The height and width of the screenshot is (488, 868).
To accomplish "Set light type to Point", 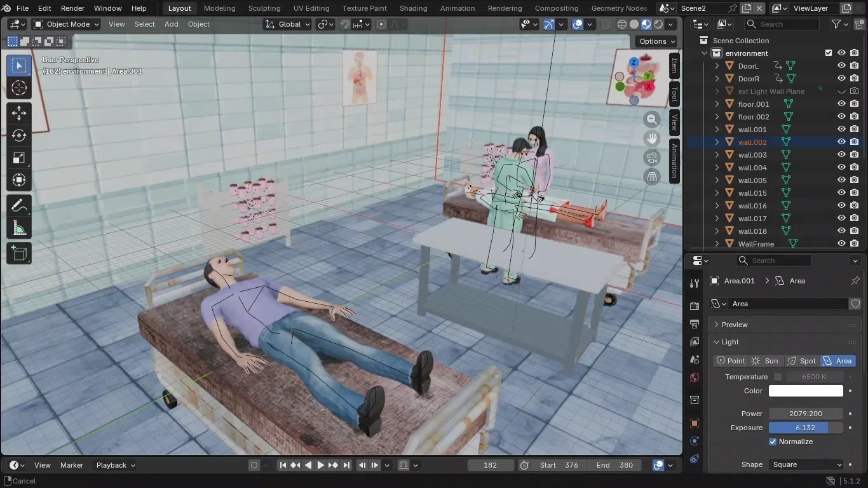I will point(731,361).
